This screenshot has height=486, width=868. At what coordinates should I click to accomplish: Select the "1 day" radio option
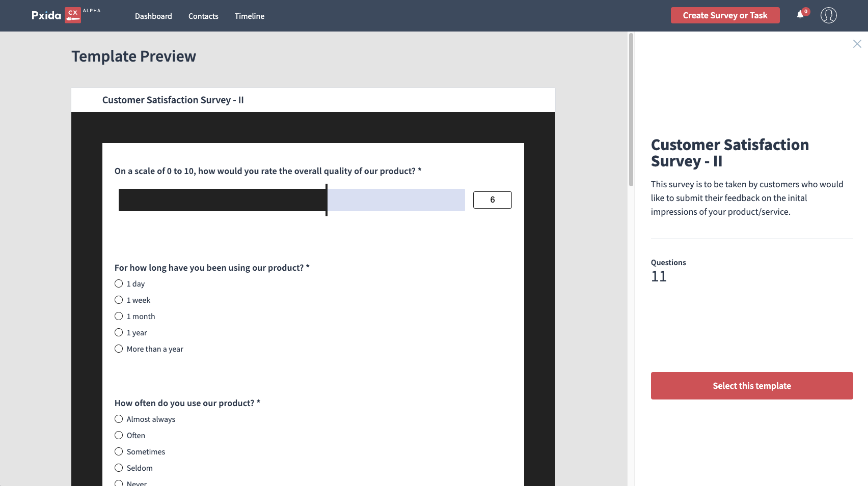pyautogui.click(x=119, y=284)
